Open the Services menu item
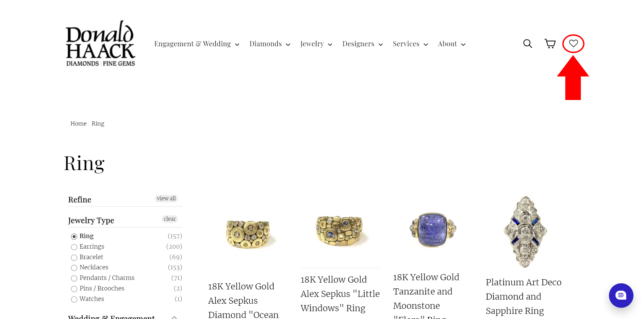The image size is (644, 319). coord(410,44)
